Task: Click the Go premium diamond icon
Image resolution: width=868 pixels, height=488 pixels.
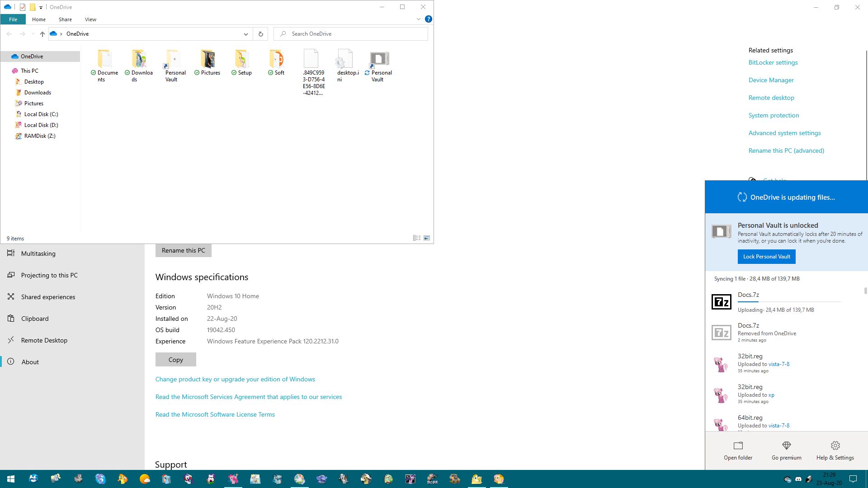Action: point(786,446)
